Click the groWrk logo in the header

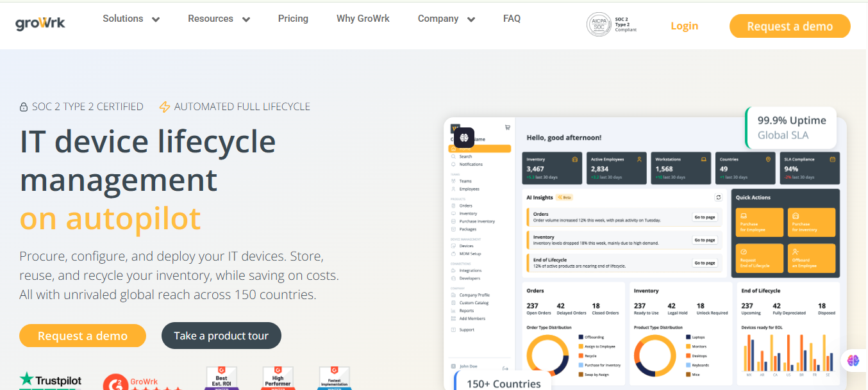(40, 23)
